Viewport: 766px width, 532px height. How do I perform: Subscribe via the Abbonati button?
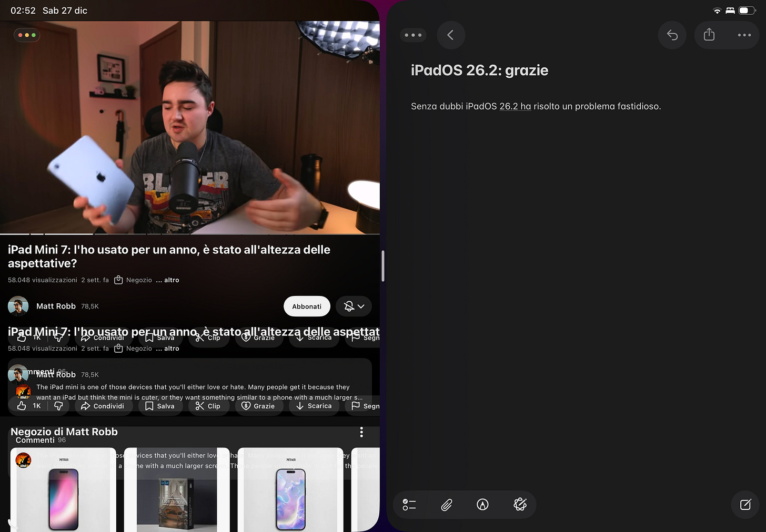click(x=307, y=306)
